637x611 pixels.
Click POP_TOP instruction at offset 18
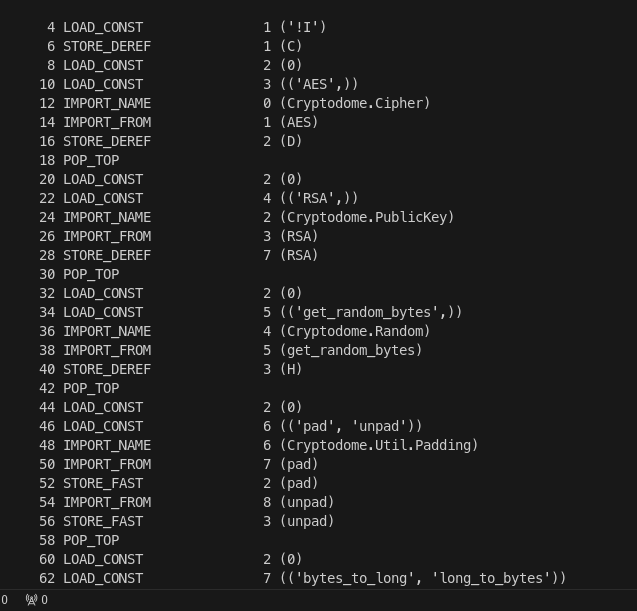(x=91, y=160)
